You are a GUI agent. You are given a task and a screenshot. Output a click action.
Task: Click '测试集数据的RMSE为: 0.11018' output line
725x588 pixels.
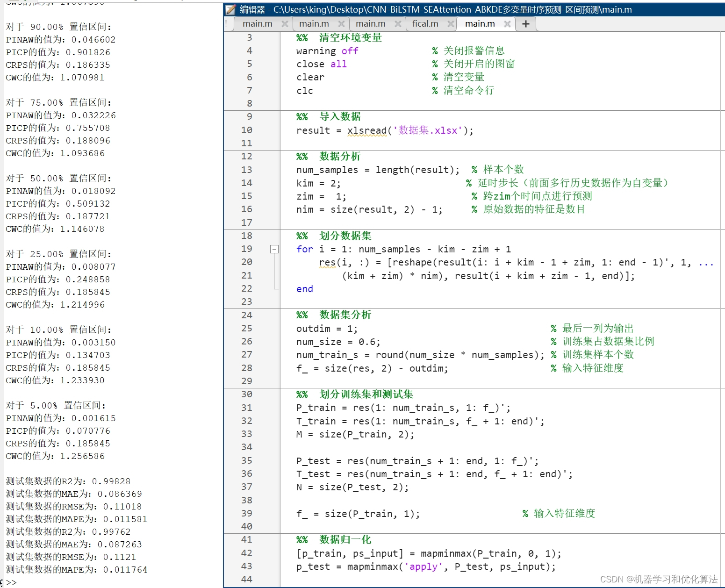coord(74,506)
